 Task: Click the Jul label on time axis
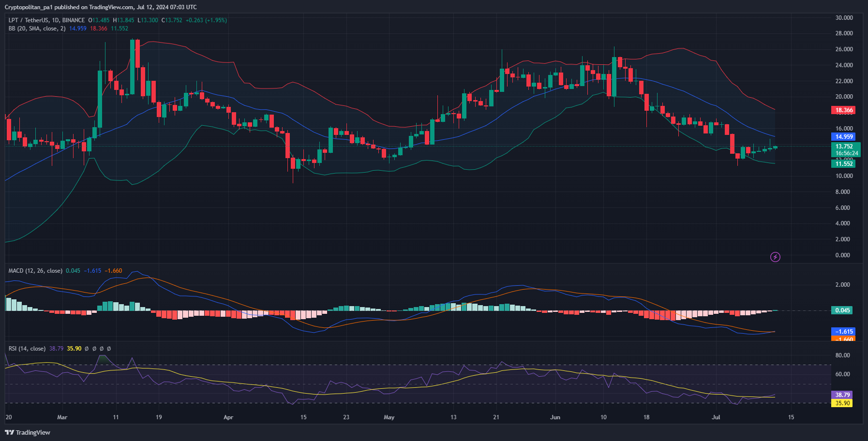coord(716,417)
